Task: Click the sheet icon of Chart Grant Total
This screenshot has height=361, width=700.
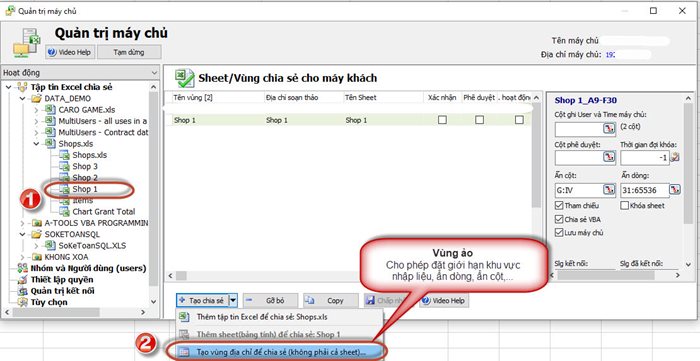Action: [65, 212]
